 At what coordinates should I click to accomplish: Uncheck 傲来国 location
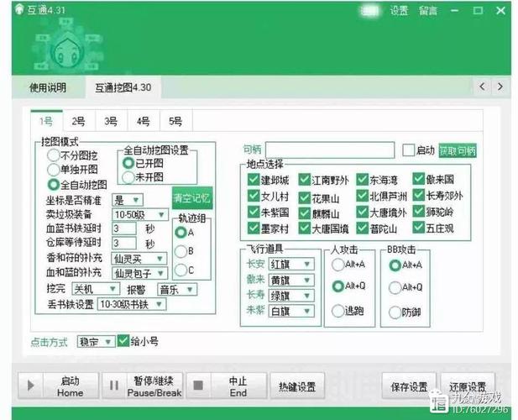tap(419, 179)
